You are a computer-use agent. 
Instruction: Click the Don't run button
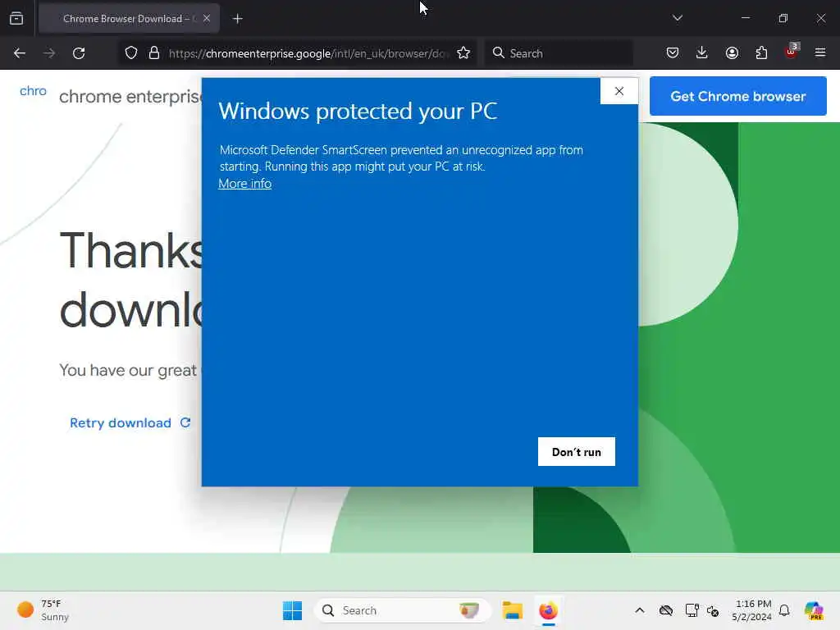click(577, 452)
